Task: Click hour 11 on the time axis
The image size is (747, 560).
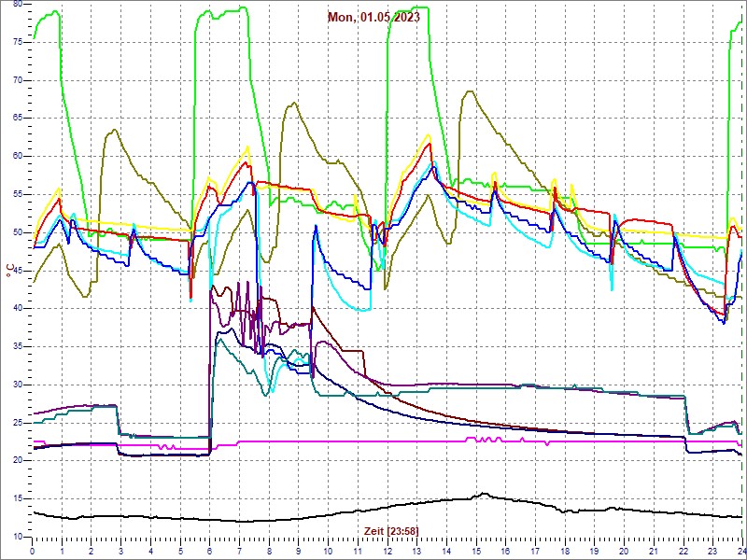Action: pyautogui.click(x=358, y=550)
